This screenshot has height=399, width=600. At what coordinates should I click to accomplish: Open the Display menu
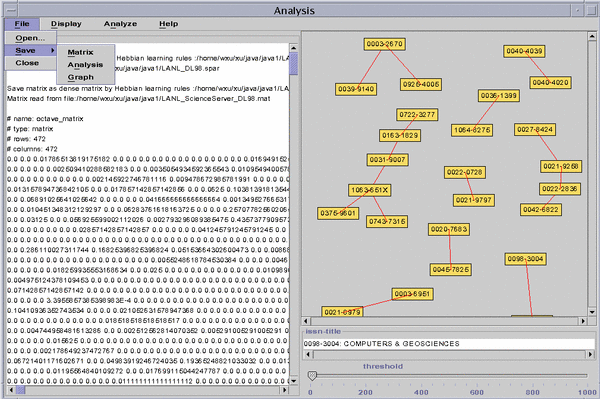pyautogui.click(x=66, y=24)
